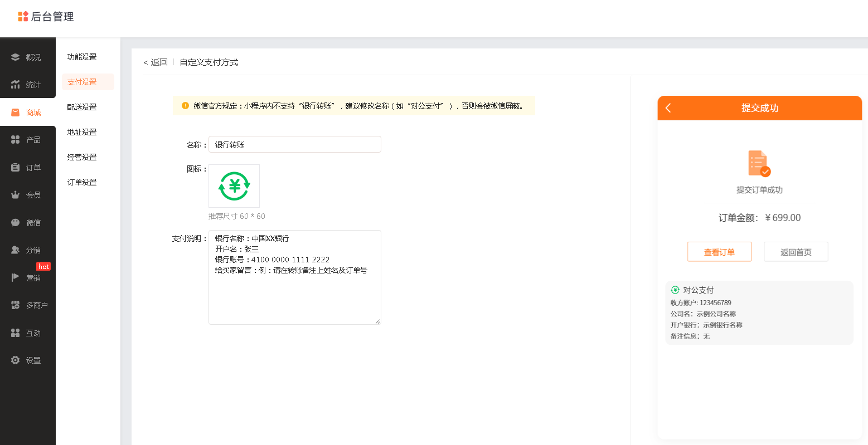Click the 返回首页 button
The width and height of the screenshot is (868, 445).
pyautogui.click(x=796, y=252)
